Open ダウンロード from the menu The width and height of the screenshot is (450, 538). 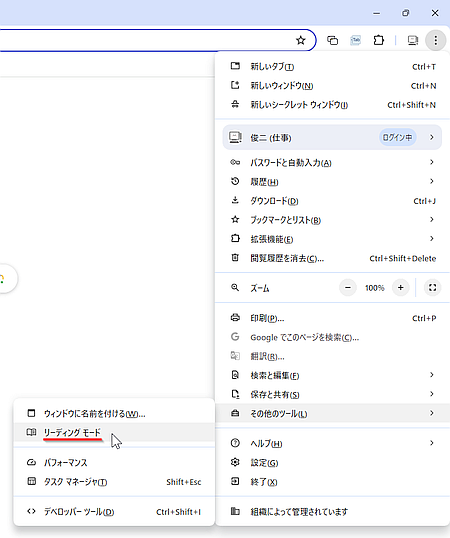(x=332, y=201)
